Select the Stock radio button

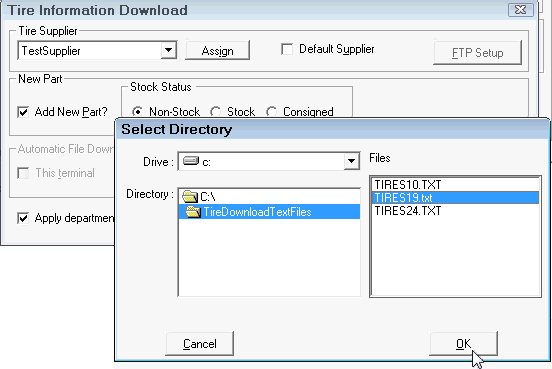point(215,112)
